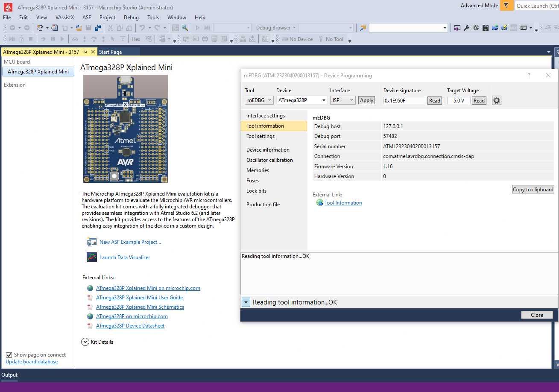This screenshot has height=392, width=559.
Task: Click the Redo arrow icon
Action: 157,28
